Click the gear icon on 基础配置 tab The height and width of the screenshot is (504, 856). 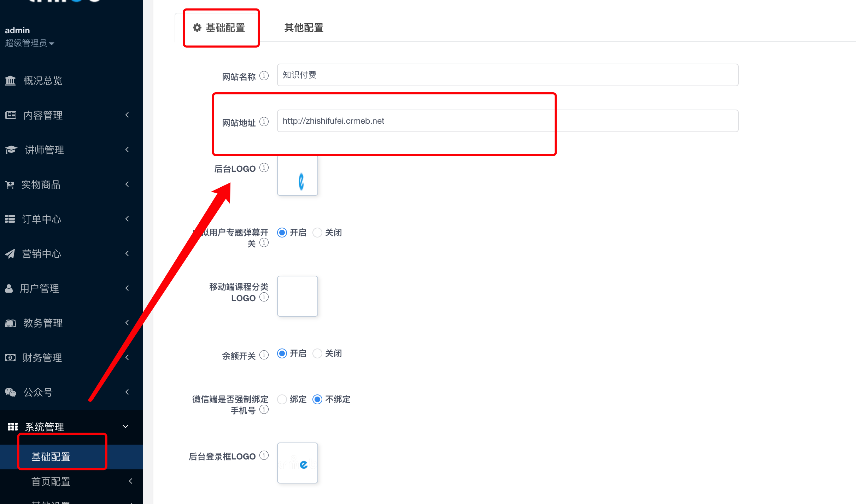click(197, 28)
